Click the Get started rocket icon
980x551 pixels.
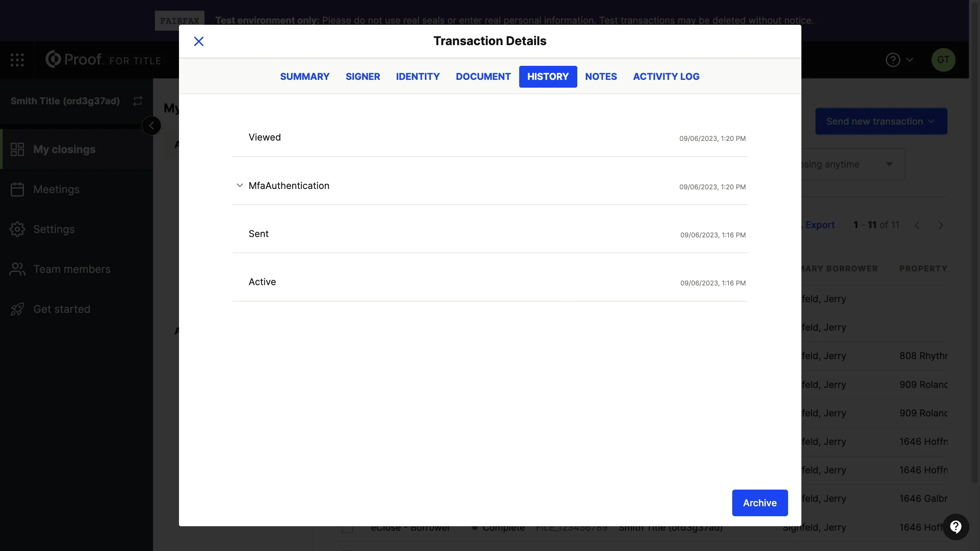17,309
